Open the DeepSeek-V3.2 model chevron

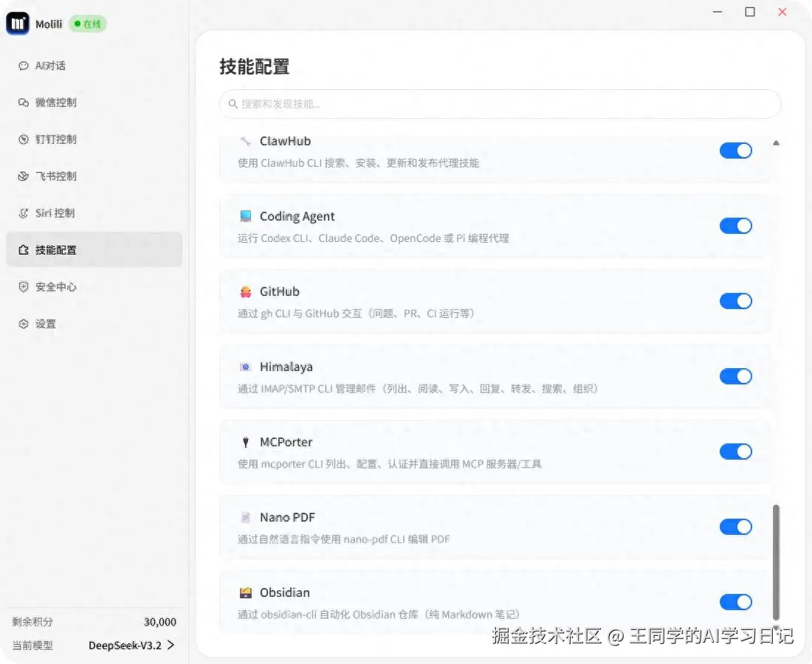coord(171,645)
